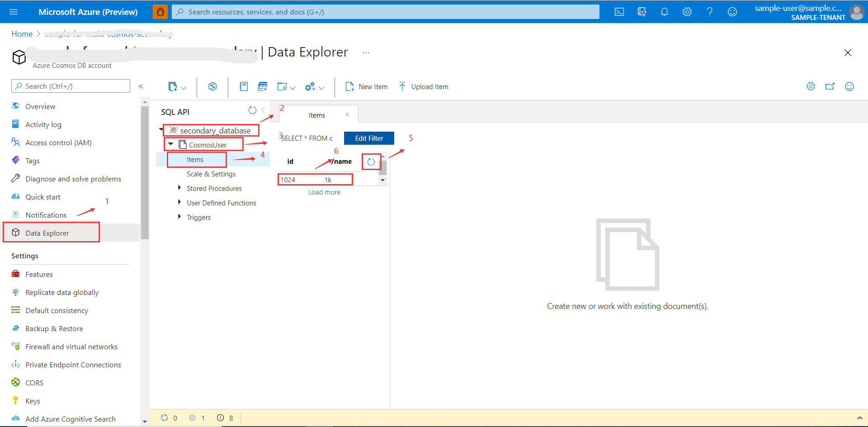Expand the Triggers node
The height and width of the screenshot is (427, 868).
point(179,217)
